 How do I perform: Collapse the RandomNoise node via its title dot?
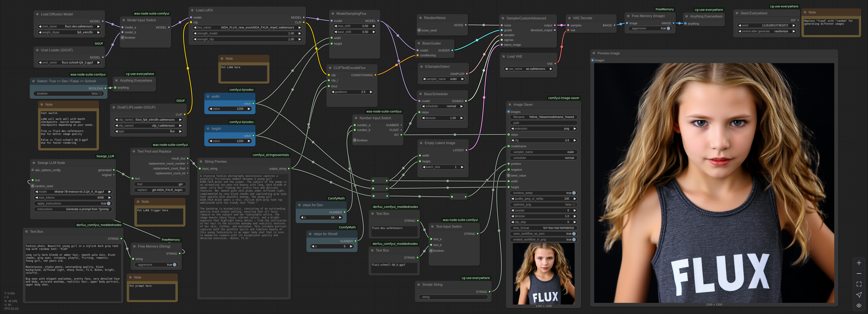click(x=420, y=18)
